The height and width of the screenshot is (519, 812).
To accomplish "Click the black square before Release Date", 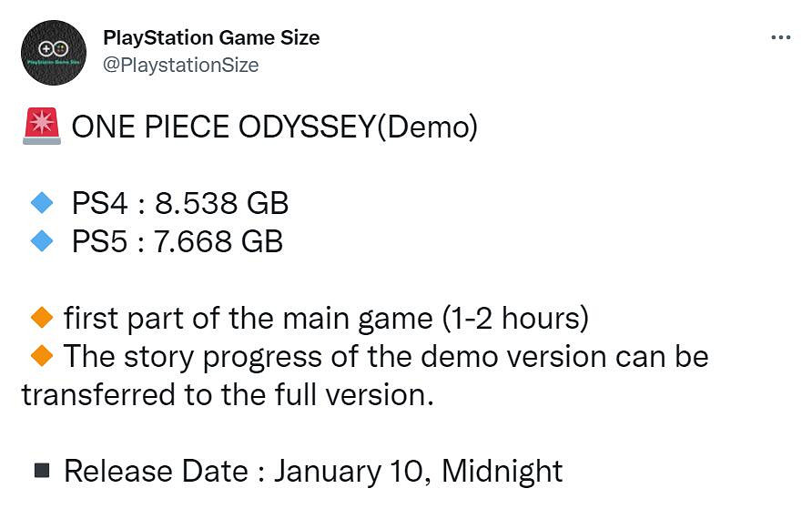I will 42,471.
